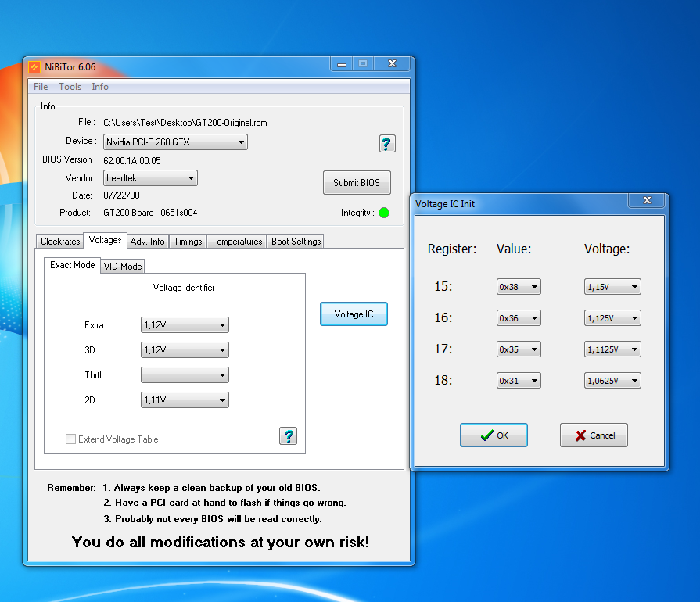Confirm with OK in Voltage IC Init
The image size is (700, 602).
(494, 435)
